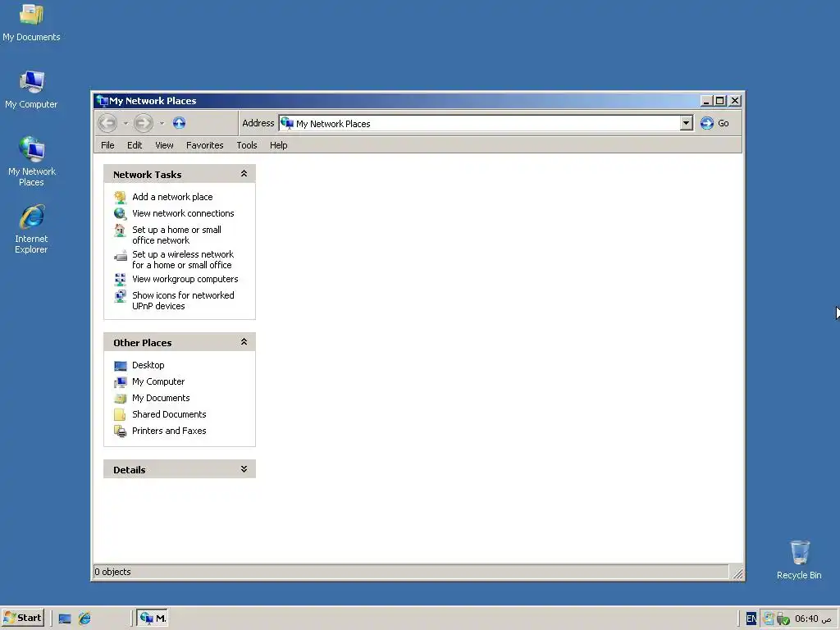Expand the Details panel
The width and height of the screenshot is (840, 630).
[244, 469]
